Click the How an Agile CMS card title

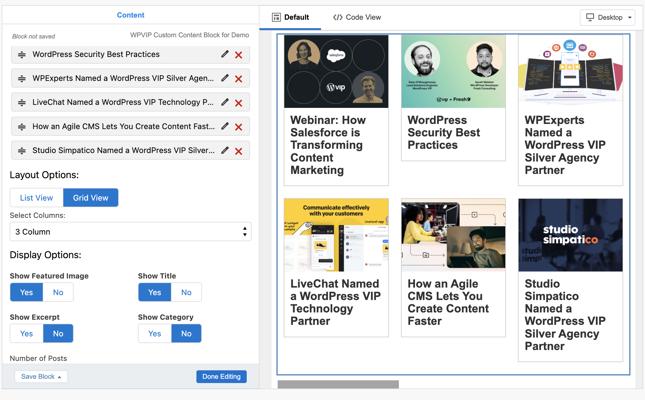pos(448,302)
